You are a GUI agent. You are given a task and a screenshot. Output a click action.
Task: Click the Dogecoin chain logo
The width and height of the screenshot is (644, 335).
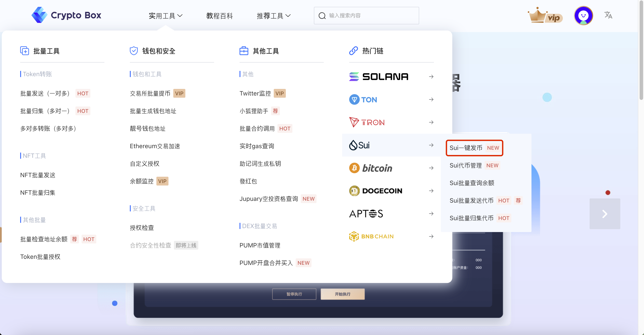(x=376, y=191)
